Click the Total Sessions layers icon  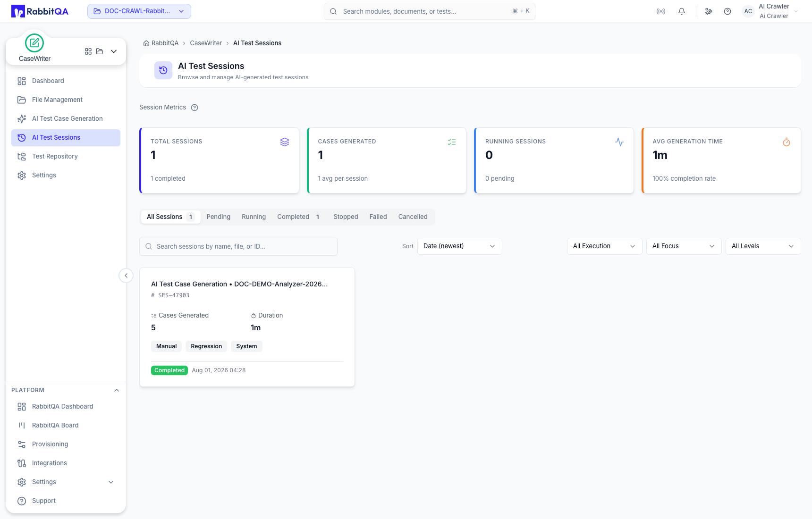tap(285, 142)
